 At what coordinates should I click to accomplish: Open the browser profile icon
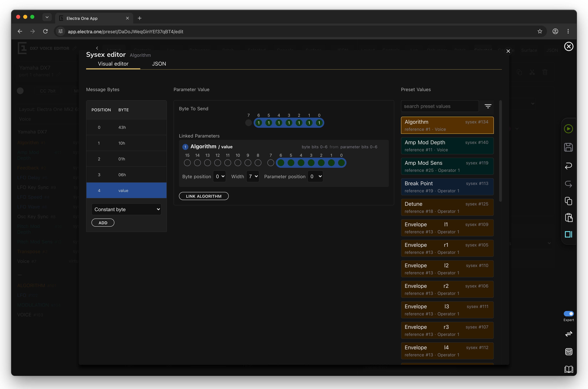[556, 31]
